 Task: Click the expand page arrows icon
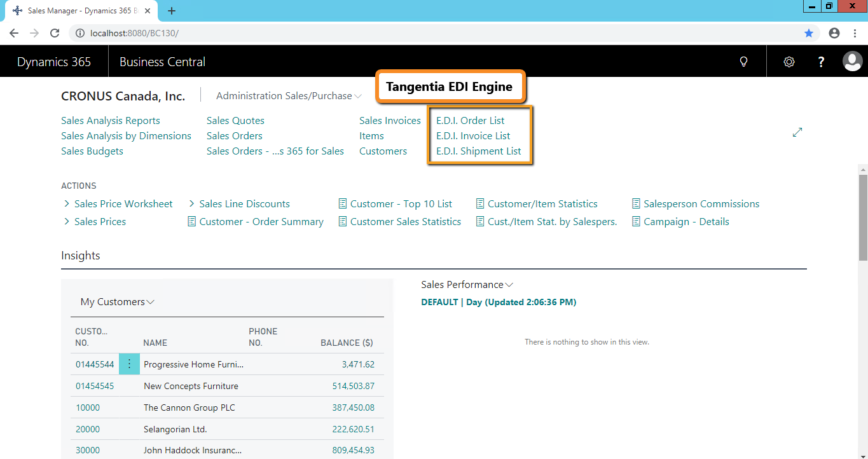click(797, 132)
